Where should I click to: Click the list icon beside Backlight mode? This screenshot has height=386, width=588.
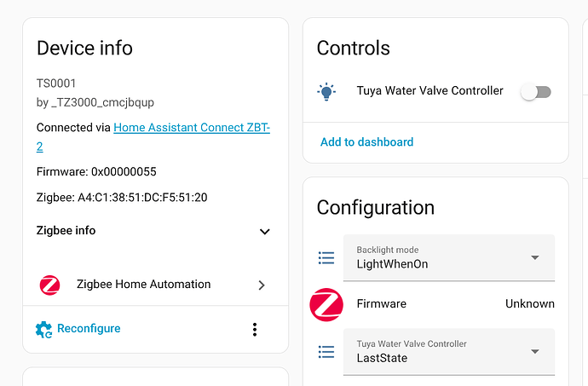[x=326, y=257]
